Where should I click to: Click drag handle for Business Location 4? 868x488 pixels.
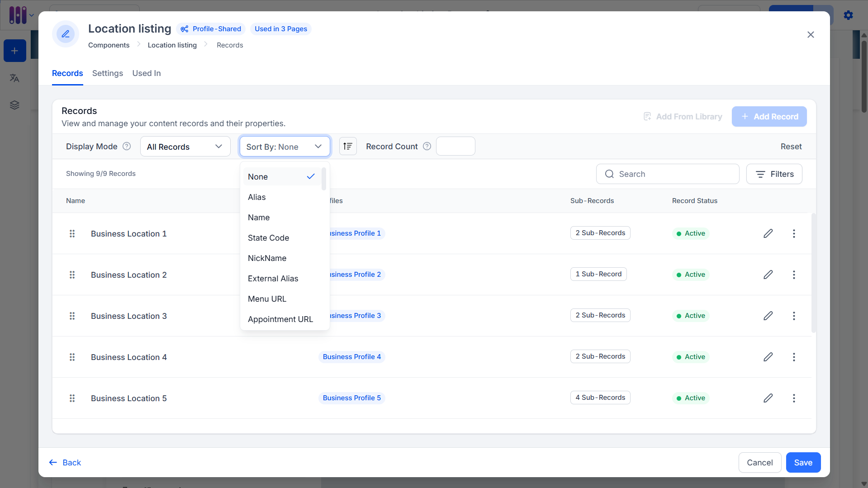(72, 357)
